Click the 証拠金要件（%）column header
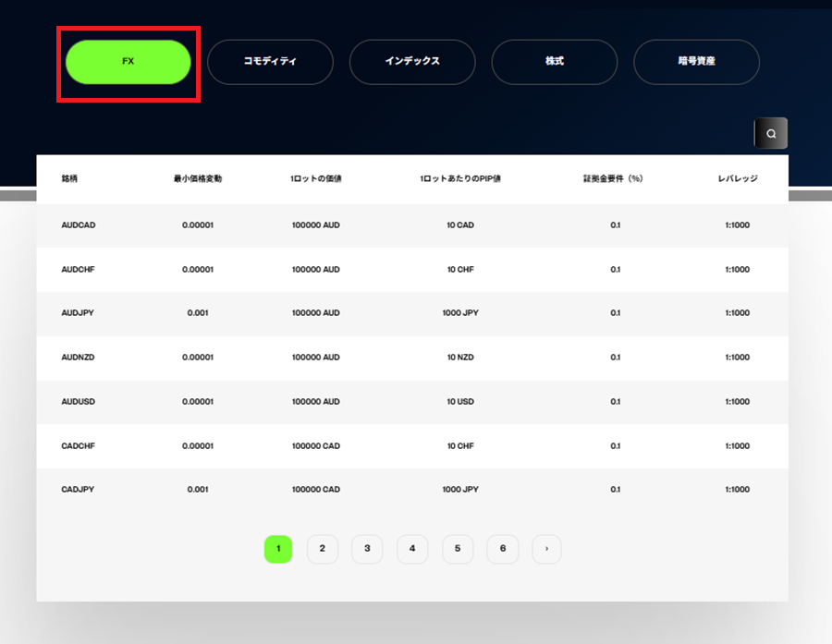The height and width of the screenshot is (644, 832). pyautogui.click(x=614, y=178)
